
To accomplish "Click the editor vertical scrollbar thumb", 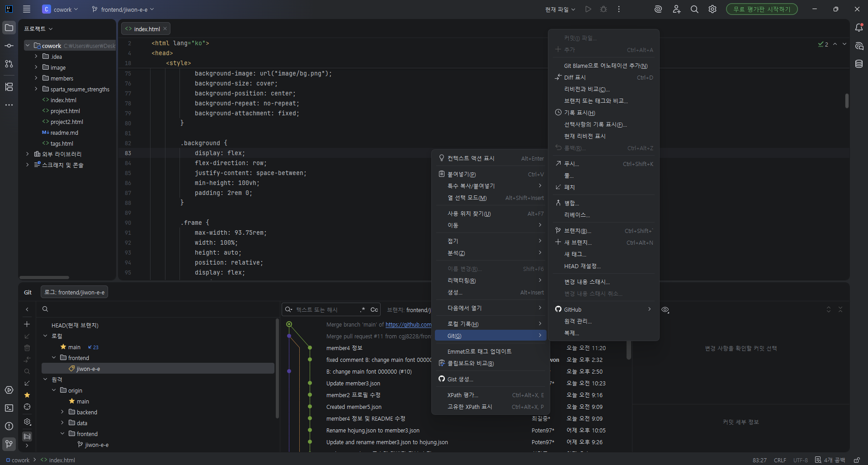I will point(847,101).
